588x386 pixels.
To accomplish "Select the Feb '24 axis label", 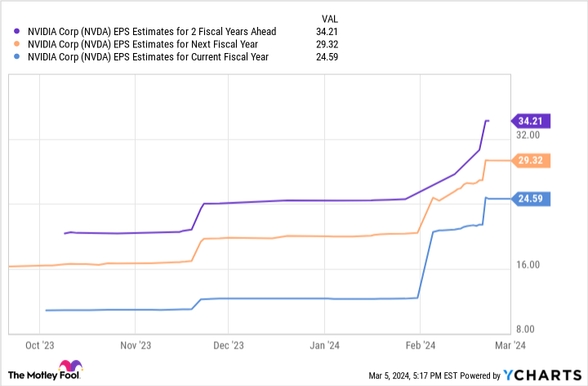I will pyautogui.click(x=421, y=345).
